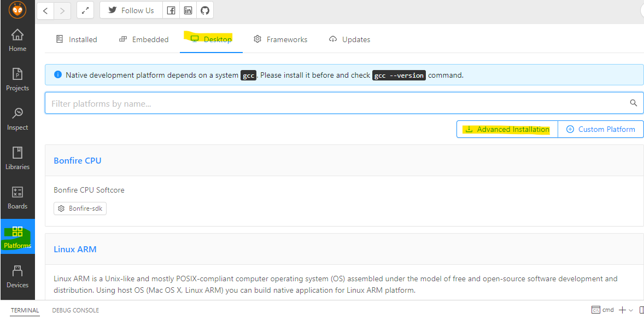Open the Devices sidebar item
Viewport: 644px width, 319px height.
tap(17, 277)
